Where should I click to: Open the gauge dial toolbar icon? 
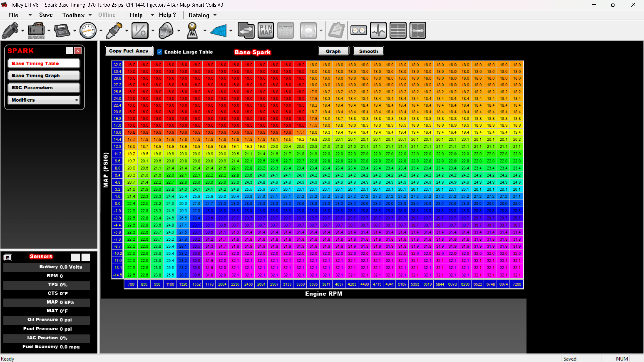coord(88,31)
